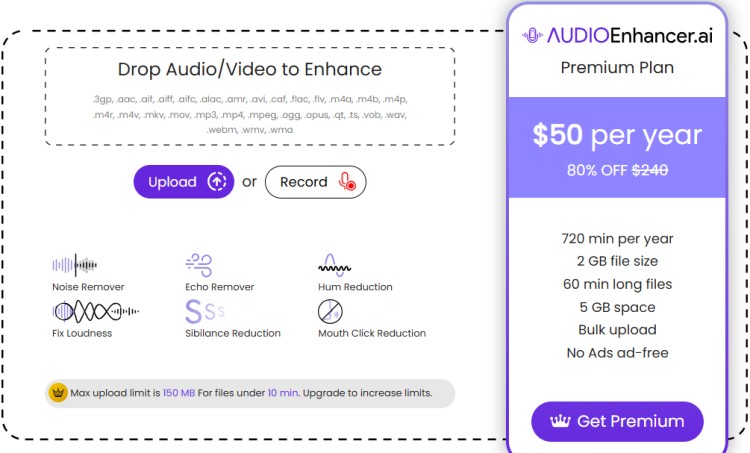
Task: Click the 10 min limit text
Action: 283,393
